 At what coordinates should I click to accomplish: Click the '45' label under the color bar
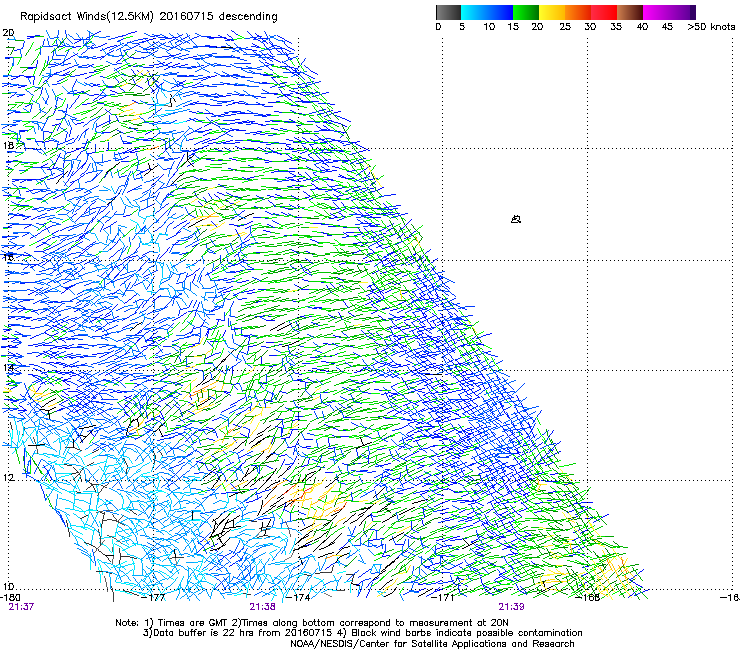pos(667,27)
